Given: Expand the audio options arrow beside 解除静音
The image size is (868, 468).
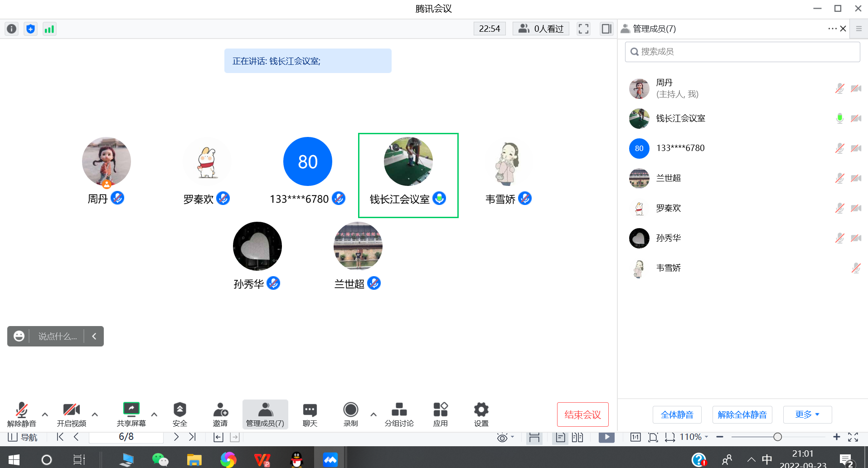Looking at the screenshot, I should pyautogui.click(x=45, y=414).
